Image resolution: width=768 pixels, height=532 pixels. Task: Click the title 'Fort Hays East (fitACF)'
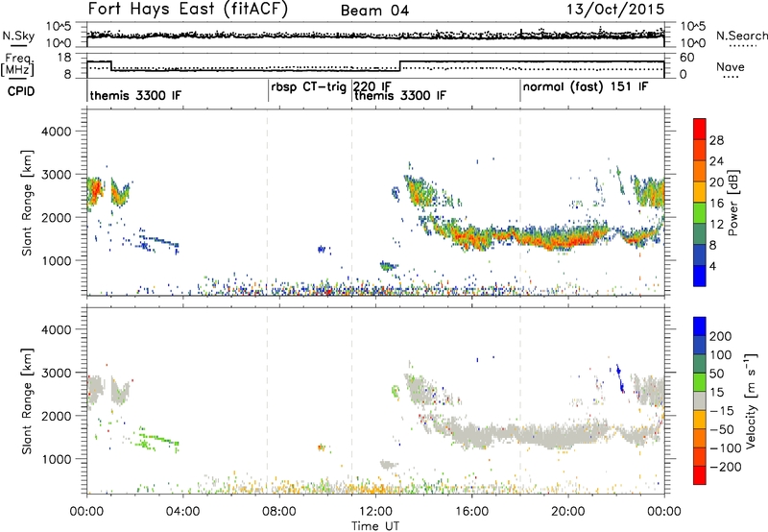click(x=187, y=9)
